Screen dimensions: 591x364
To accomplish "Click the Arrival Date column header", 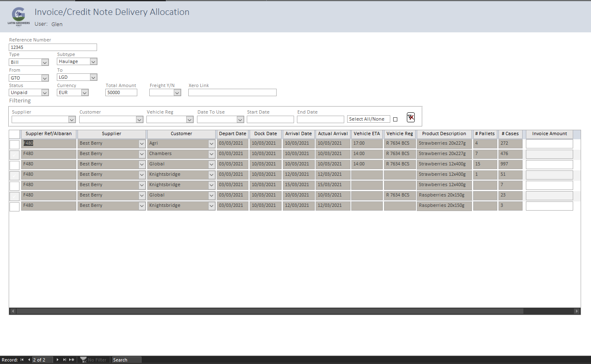I will pyautogui.click(x=298, y=134).
